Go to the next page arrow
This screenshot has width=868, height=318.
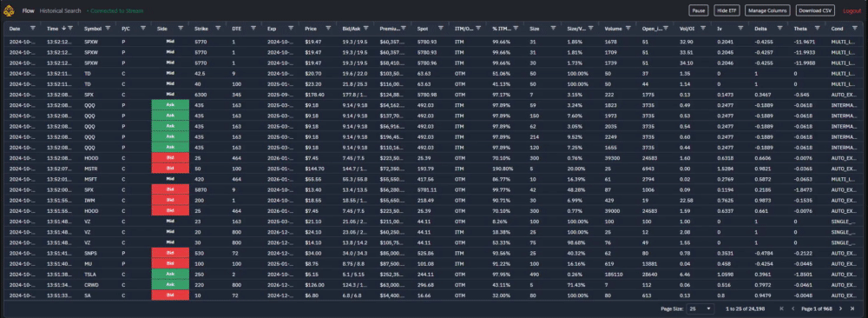(x=840, y=308)
